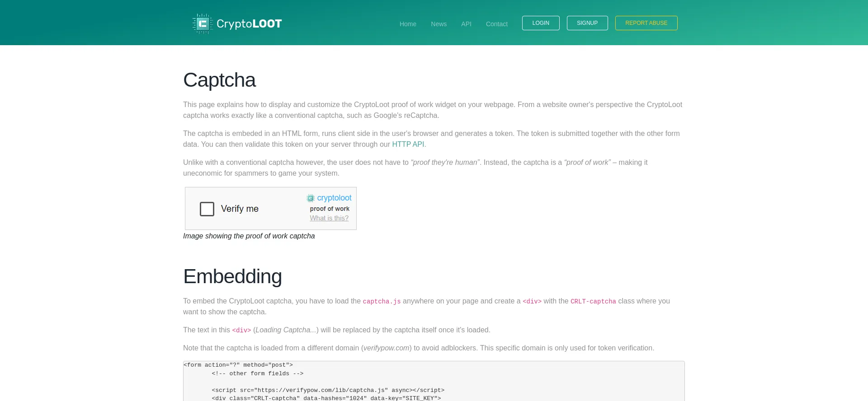Click the script src verifypow.com code line
Image resolution: width=868 pixels, height=401 pixels.
[328, 390]
